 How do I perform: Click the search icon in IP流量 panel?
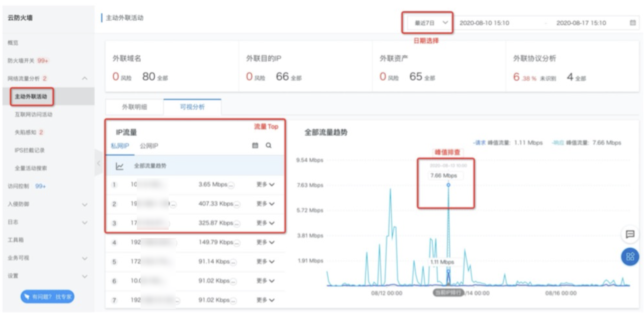(269, 145)
